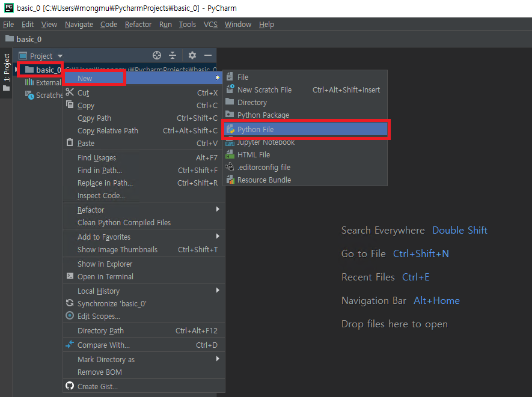Choose Copy Path from context menu
Viewport: 532px width, 397px height.
pos(144,118)
